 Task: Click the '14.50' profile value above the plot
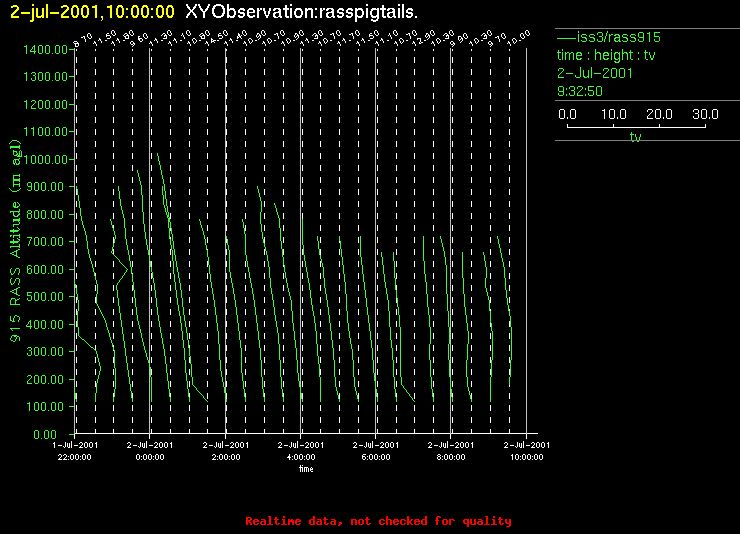click(217, 39)
